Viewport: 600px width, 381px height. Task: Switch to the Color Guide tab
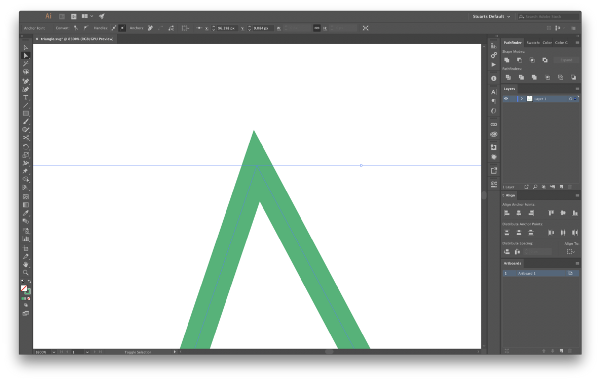coord(561,42)
